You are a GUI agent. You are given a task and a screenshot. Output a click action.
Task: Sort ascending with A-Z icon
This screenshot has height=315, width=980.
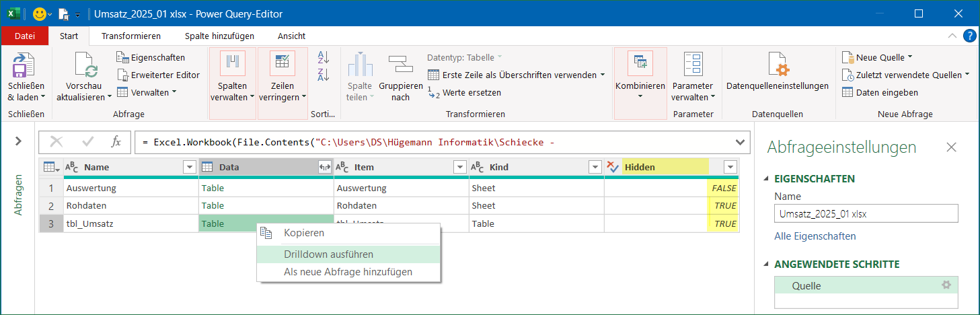click(x=324, y=58)
